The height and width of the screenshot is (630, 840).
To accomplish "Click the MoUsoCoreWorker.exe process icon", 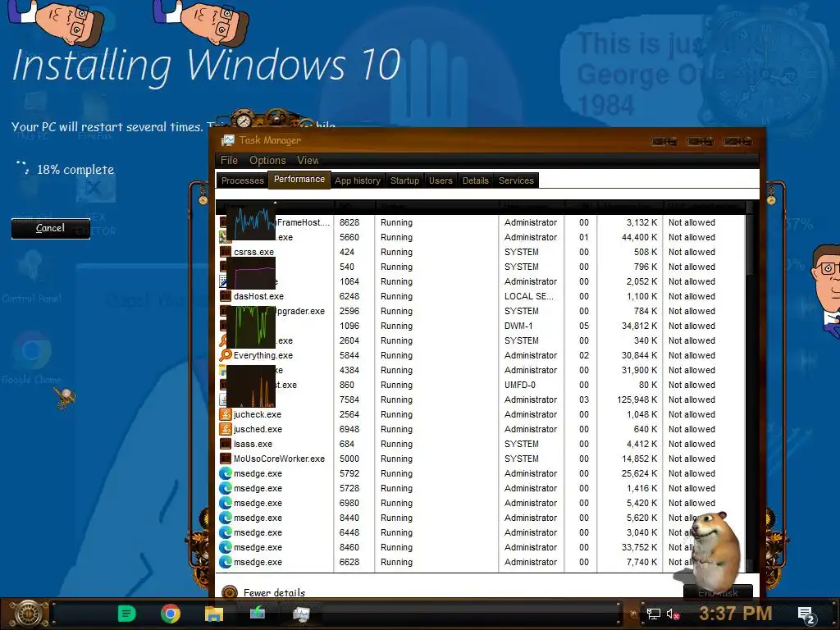I will point(226,459).
